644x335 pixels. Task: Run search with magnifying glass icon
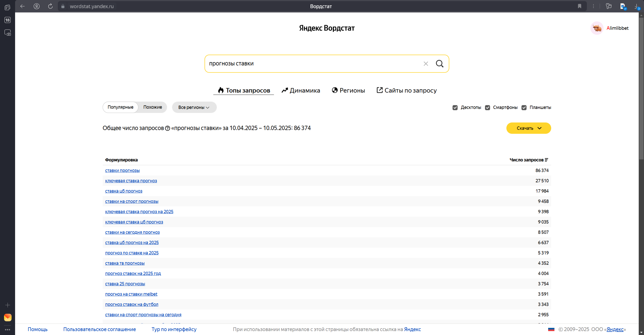pos(439,64)
